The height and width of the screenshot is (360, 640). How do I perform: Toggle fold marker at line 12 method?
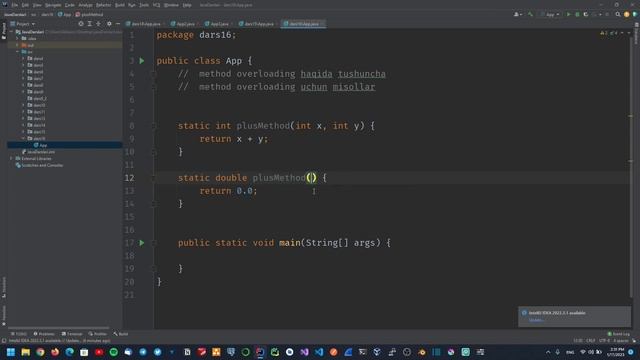pos(154,178)
